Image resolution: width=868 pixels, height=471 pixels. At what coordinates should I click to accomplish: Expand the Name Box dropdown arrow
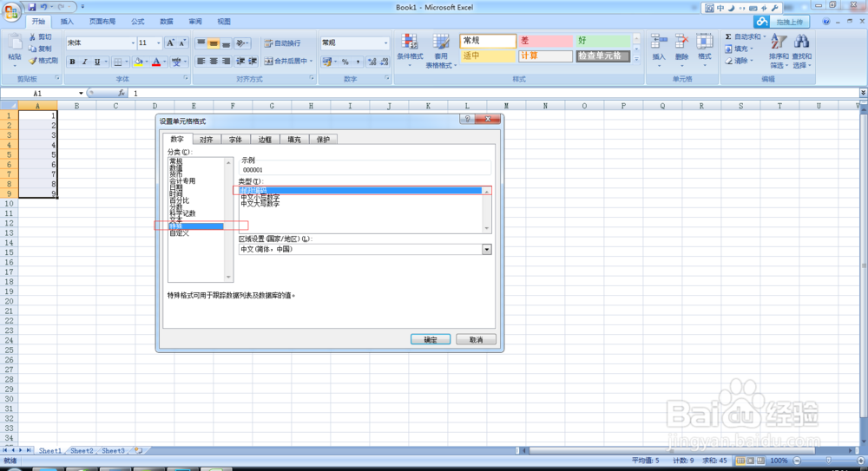(x=81, y=93)
